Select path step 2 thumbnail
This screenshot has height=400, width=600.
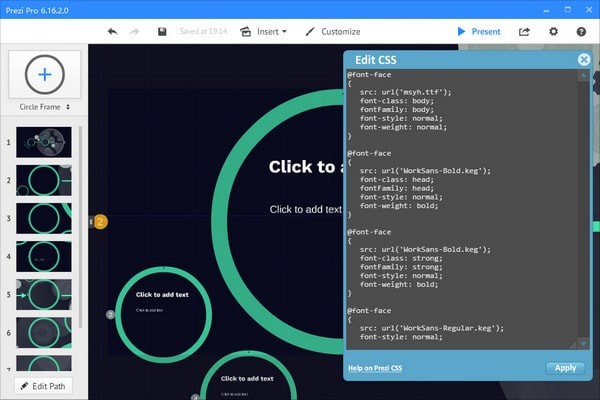[x=44, y=180]
